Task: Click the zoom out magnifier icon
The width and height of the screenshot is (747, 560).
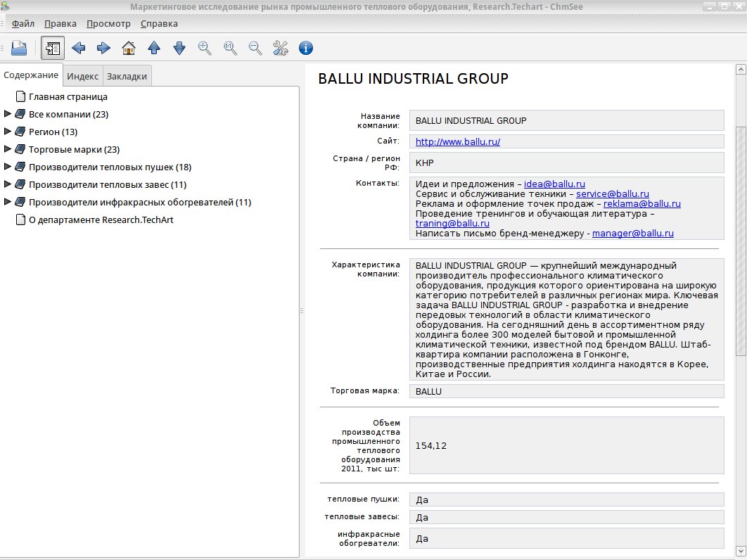Action: [x=255, y=48]
